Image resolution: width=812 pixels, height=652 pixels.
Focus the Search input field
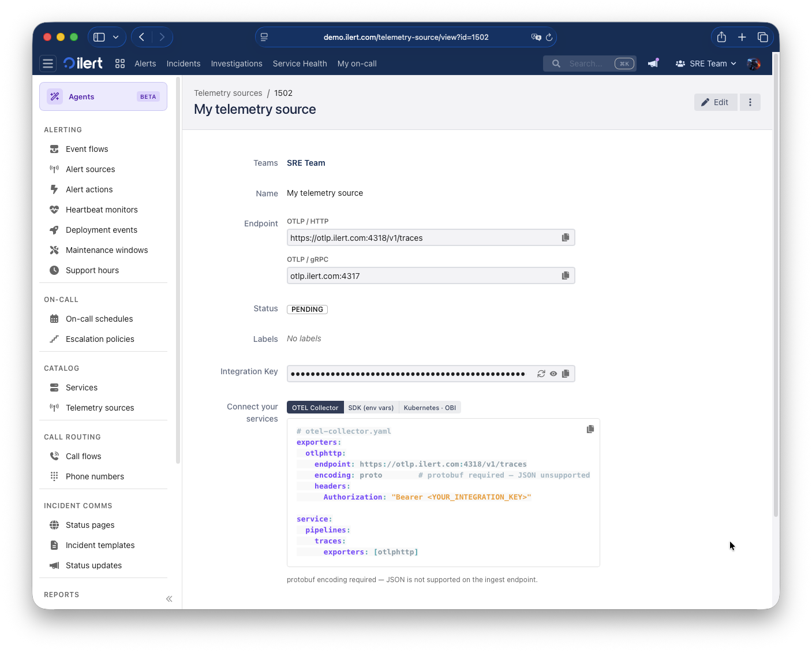point(590,64)
